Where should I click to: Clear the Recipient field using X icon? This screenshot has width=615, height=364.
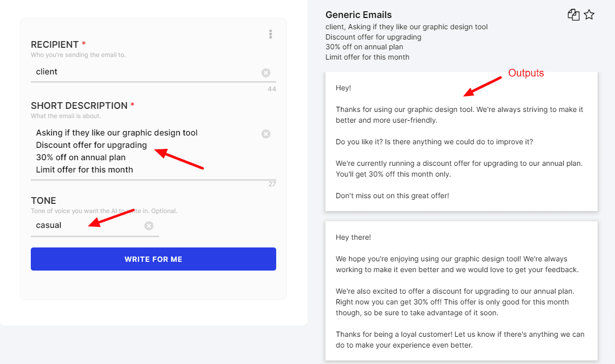266,73
